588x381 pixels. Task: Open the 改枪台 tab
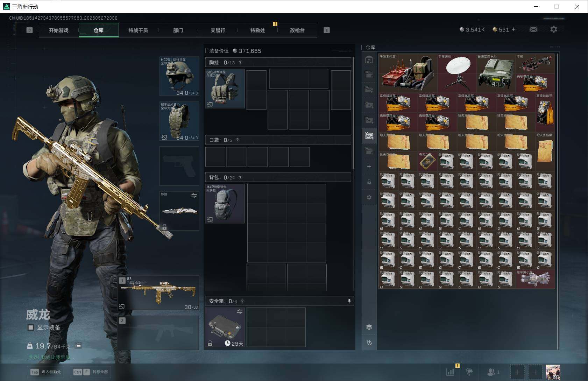[297, 30]
